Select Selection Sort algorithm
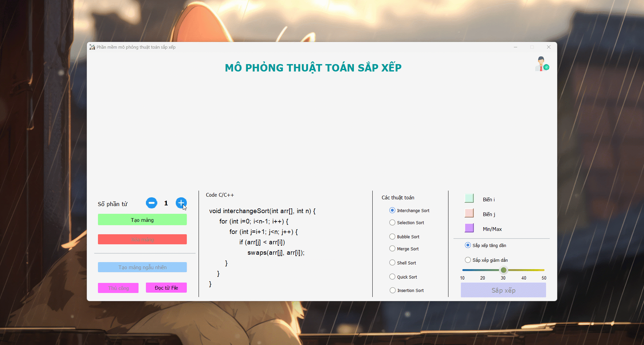This screenshot has width=644, height=345. tap(407, 223)
